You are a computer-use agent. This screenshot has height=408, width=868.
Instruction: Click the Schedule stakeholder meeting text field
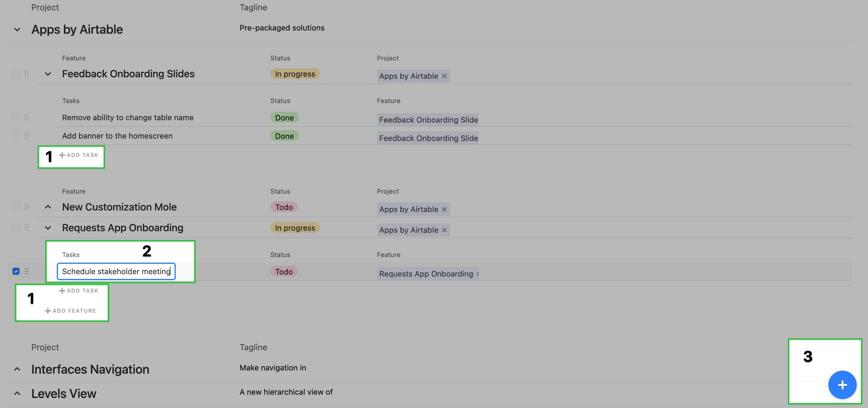point(116,272)
